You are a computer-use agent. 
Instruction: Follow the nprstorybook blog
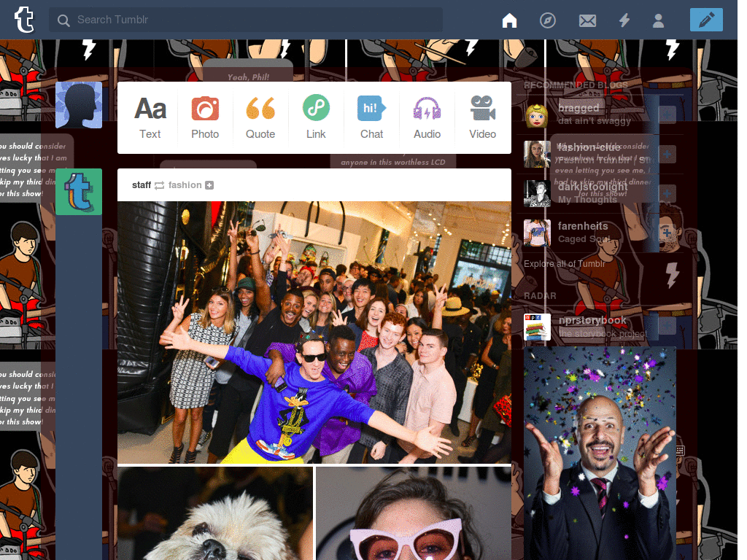667,326
